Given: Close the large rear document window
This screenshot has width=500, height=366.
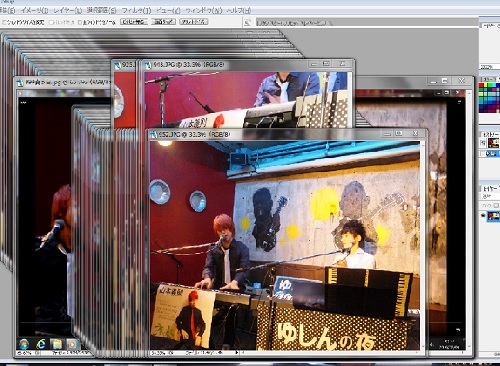Looking at the screenshot, I should pyautogui.click(x=461, y=81).
